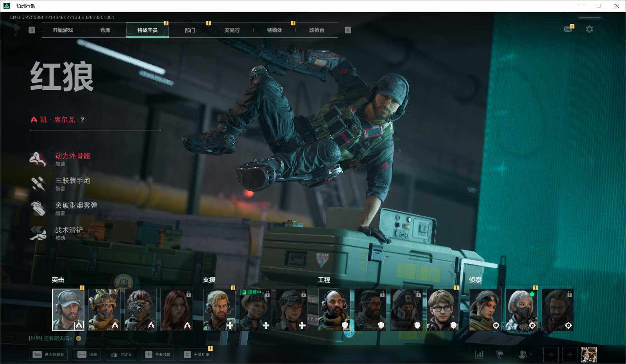Viewport: 626px width, 364px height.
Task: Click the 干员档案 button
Action: point(197,355)
